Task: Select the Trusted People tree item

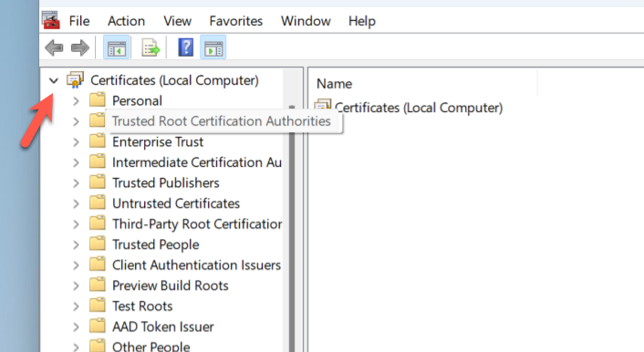Action: click(156, 244)
